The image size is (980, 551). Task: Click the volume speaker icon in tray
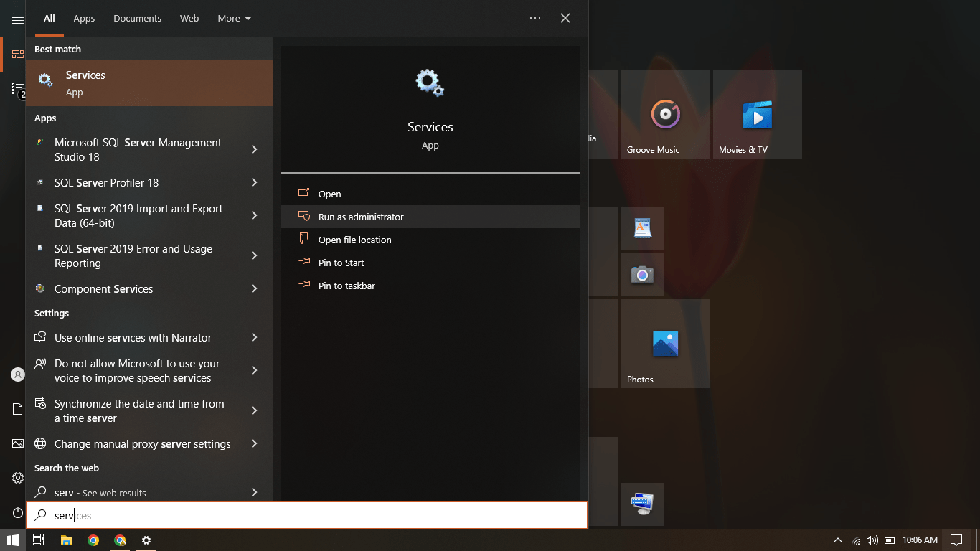click(x=872, y=540)
